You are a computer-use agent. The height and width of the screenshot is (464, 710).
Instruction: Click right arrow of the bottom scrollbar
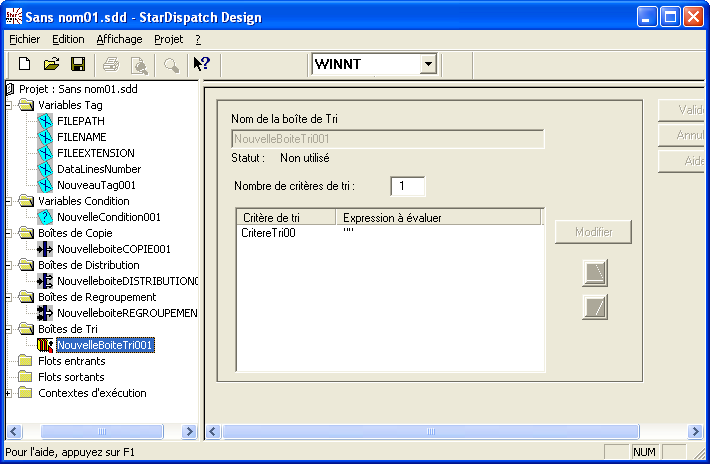(x=695, y=432)
